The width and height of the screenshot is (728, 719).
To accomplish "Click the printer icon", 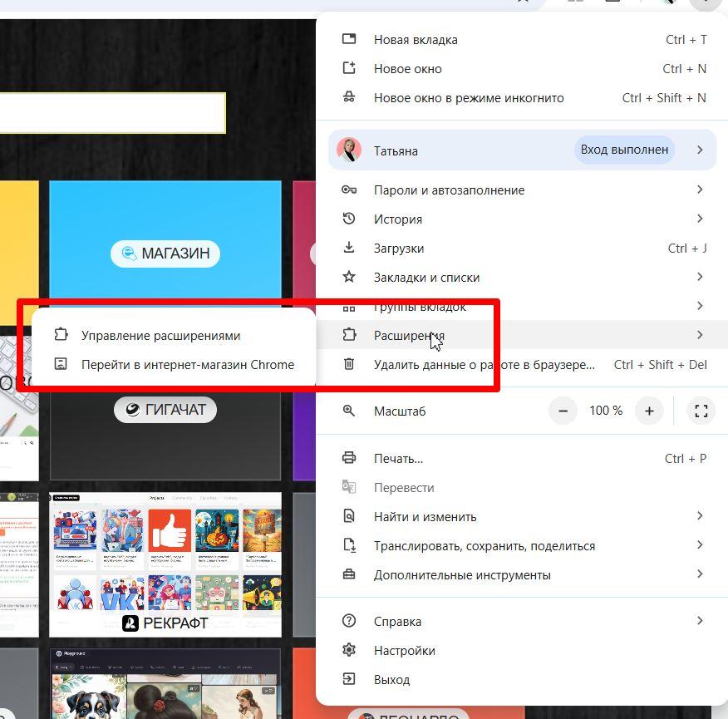I will [349, 458].
